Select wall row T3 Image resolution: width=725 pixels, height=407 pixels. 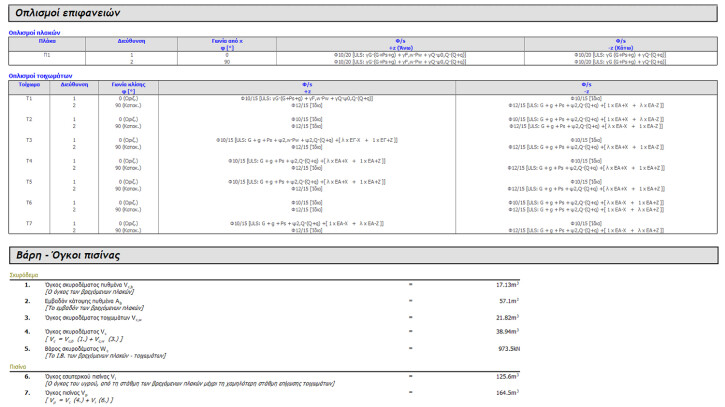(x=29, y=140)
